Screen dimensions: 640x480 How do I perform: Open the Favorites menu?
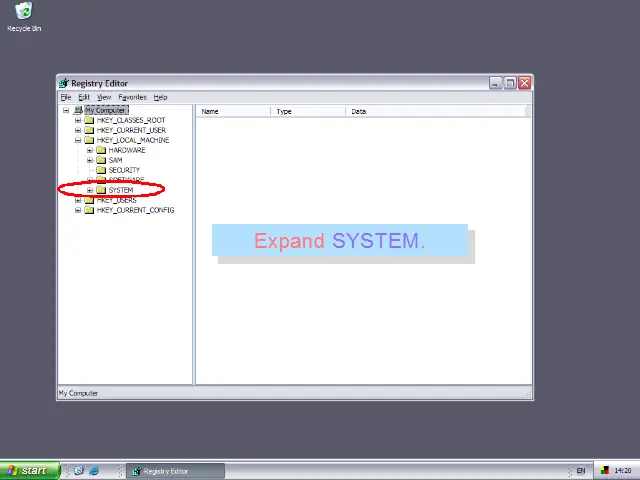pos(132,97)
